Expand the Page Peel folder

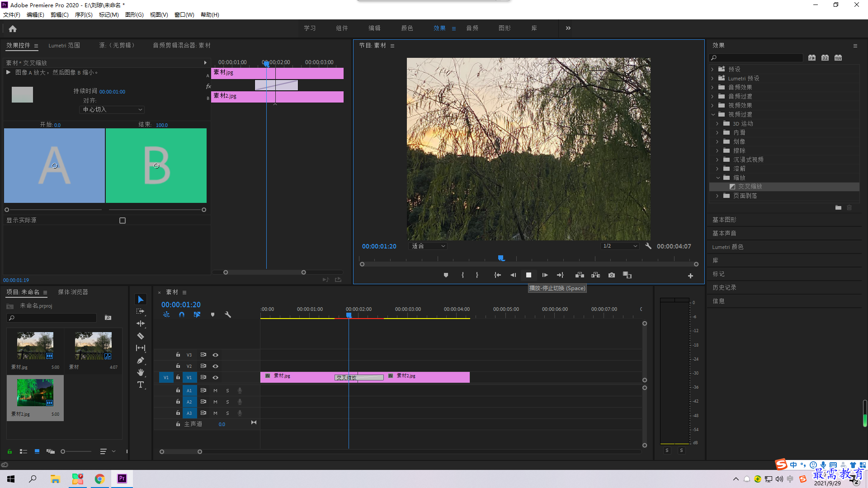click(717, 196)
